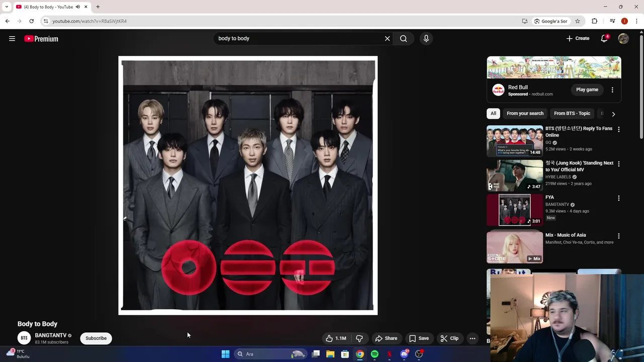
Task: Open the BANGTANTV channel name link
Action: [50, 335]
